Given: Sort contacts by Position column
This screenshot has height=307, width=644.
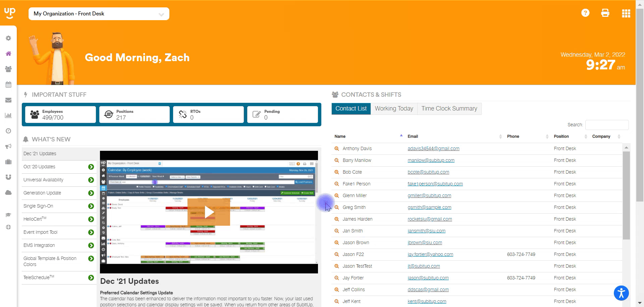Looking at the screenshot, I should (561, 136).
